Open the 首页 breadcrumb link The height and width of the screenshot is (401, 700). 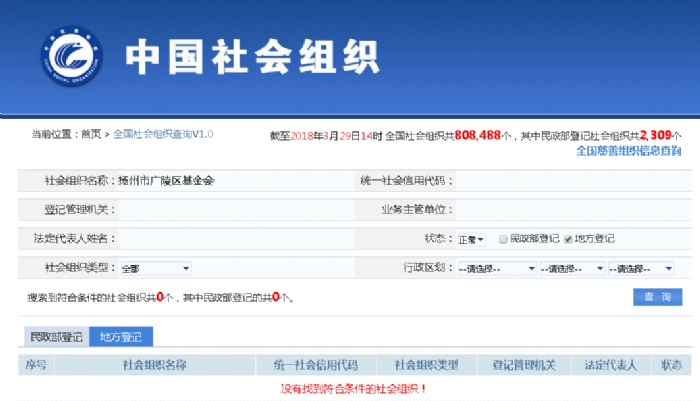(x=91, y=133)
